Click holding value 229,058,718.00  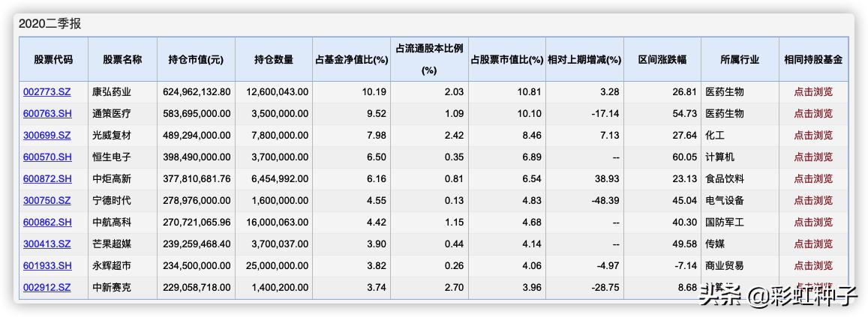pyautogui.click(x=197, y=288)
